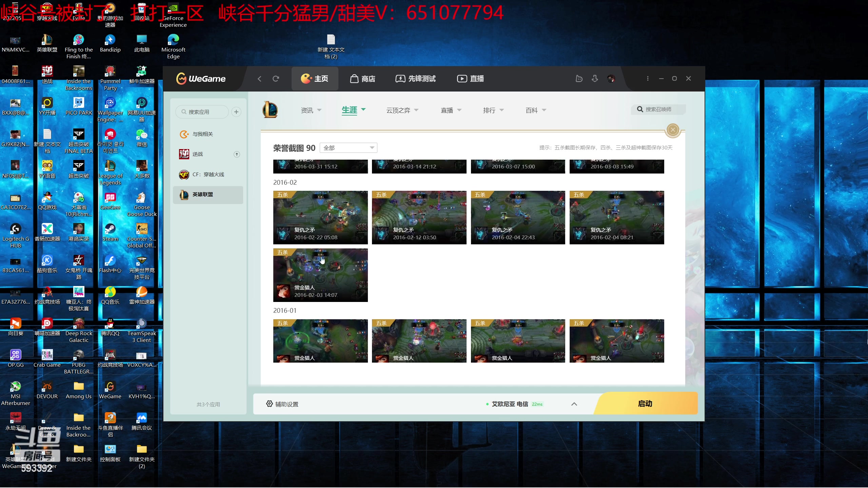The width and height of the screenshot is (868, 488).
Task: Open 新建 文本文档 (2) file on desktop
Action: 331,47
